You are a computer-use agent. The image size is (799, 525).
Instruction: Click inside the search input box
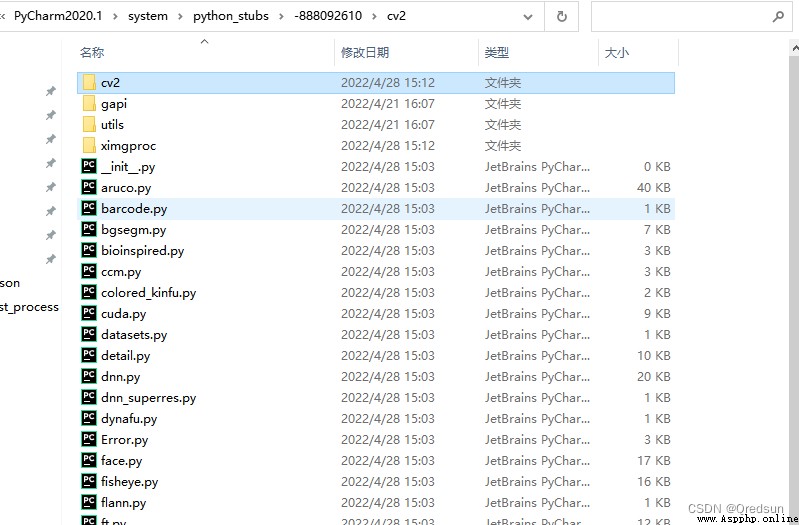coord(680,16)
